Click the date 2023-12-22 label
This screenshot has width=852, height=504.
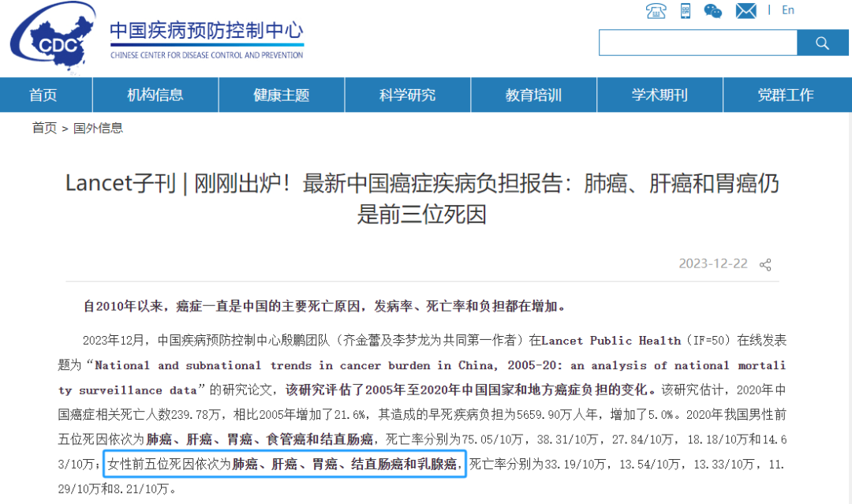(x=712, y=264)
